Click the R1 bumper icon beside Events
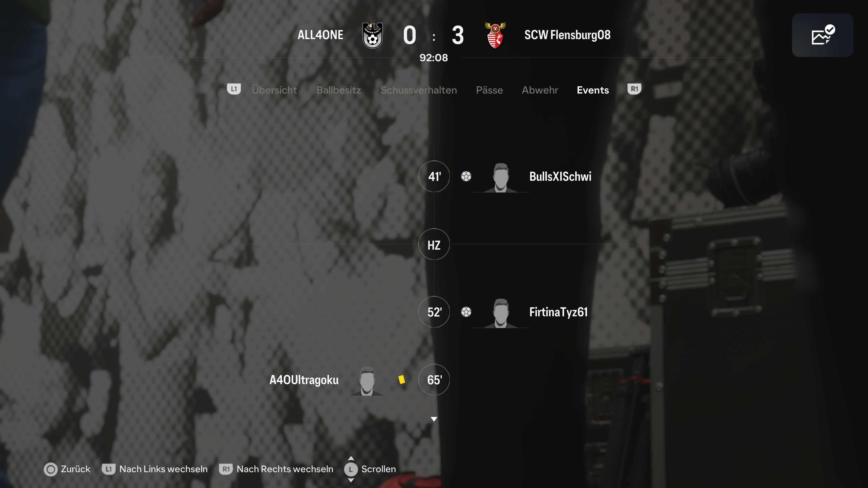Viewport: 868px width, 488px height. [634, 89]
